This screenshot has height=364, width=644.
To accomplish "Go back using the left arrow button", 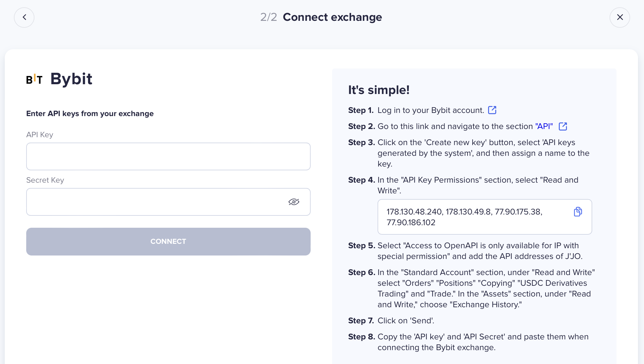I will coord(24,17).
